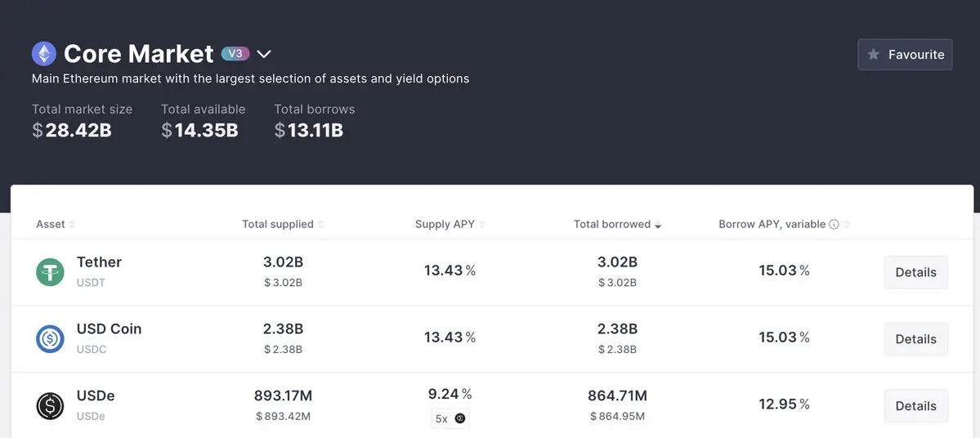Image resolution: width=980 pixels, height=438 pixels.
Task: Select the USD Coin asset name
Action: (x=109, y=329)
